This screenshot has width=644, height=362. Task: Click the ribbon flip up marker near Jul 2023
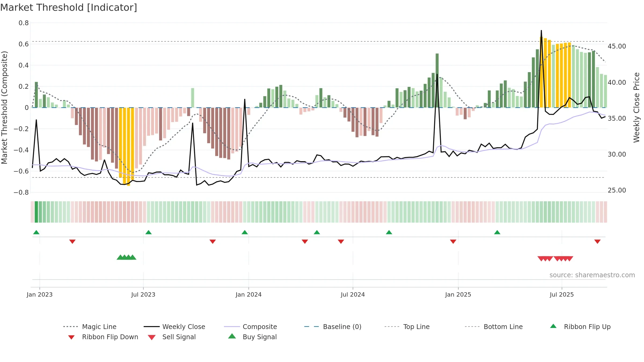149,232
